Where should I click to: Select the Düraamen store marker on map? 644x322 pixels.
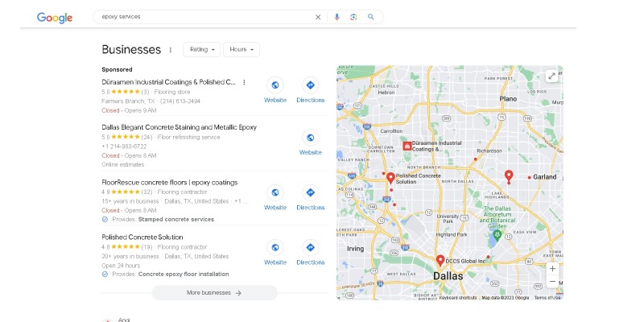407,146
